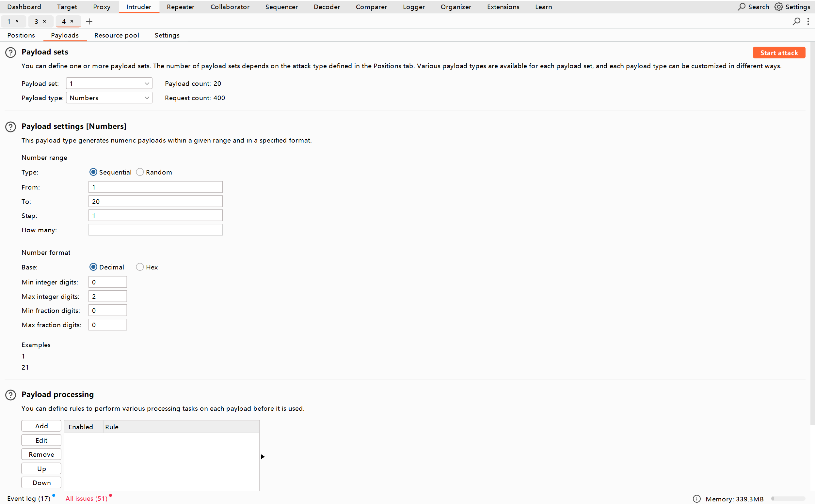Switch to the Dashboard tab

(x=24, y=7)
